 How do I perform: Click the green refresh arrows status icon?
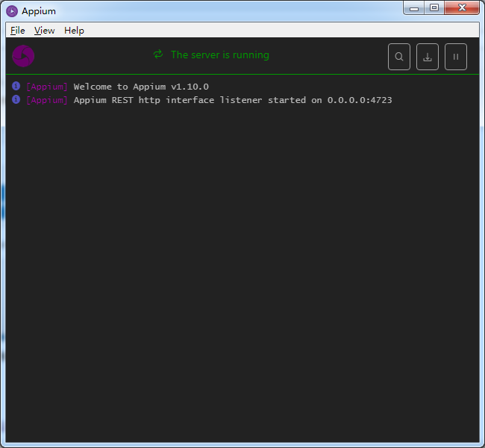click(158, 55)
